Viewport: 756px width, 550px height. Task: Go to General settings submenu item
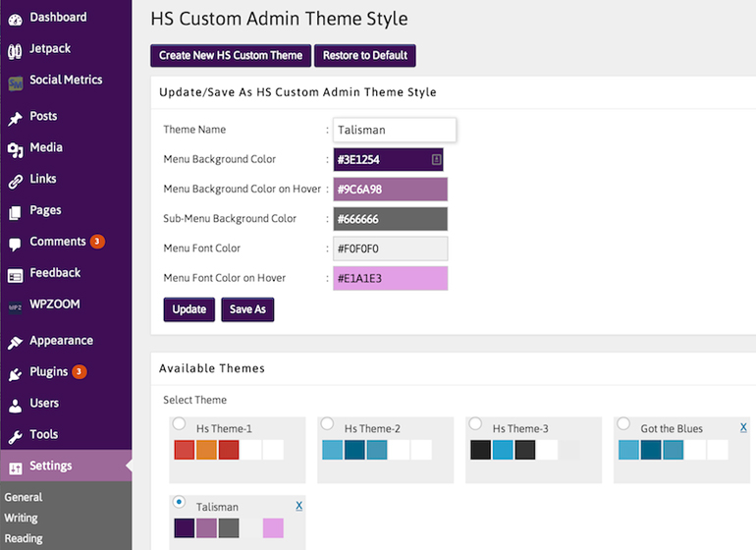(x=24, y=497)
